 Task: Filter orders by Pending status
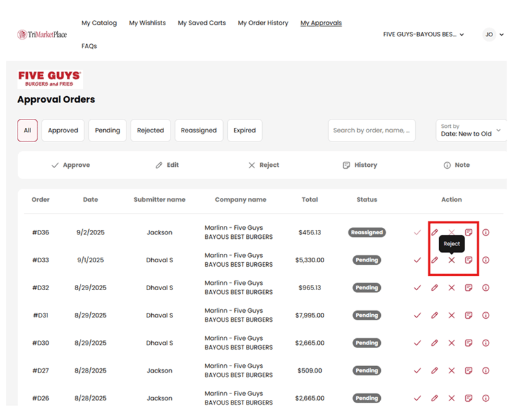108,130
